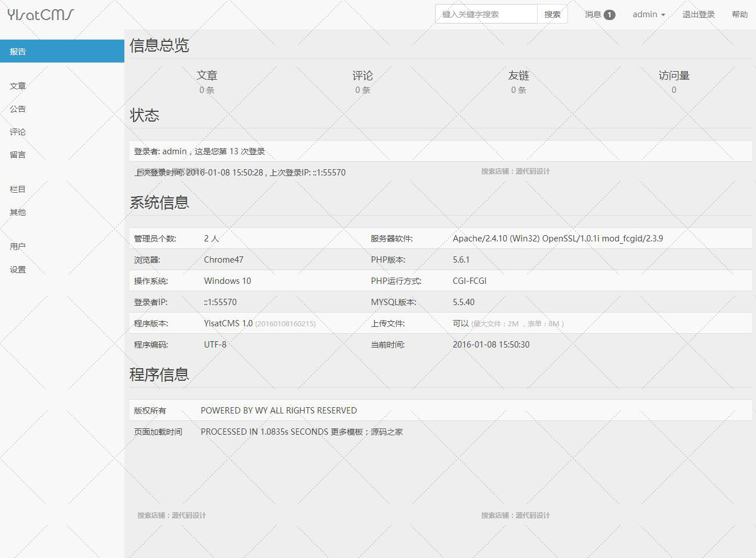Image resolution: width=756 pixels, height=558 pixels.
Task: Open the 消息 messages link
Action: click(593, 14)
